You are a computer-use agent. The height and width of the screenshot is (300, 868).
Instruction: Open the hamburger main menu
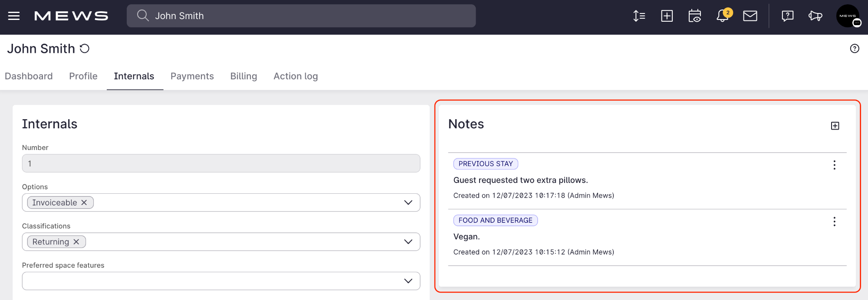click(14, 16)
